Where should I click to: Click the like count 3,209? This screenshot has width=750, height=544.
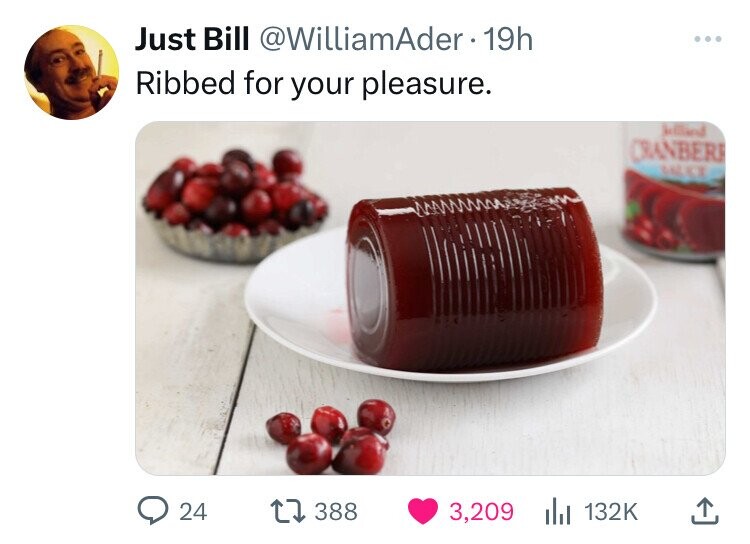[481, 511]
